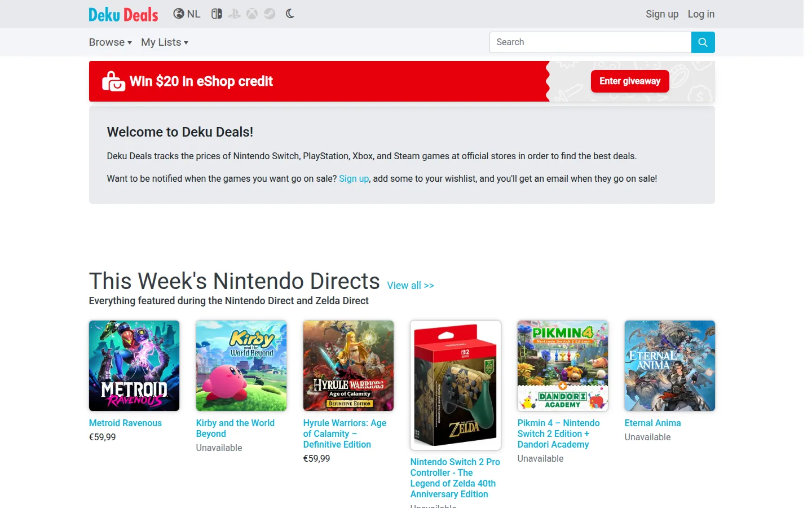812x508 pixels.
Task: Click Nintendo Switch 2 Pro Controller title link
Action: 455,478
